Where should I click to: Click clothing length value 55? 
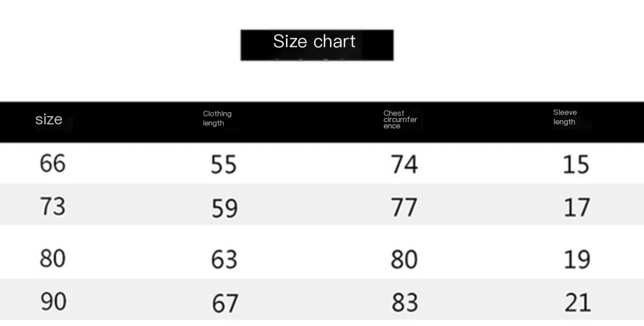click(224, 165)
